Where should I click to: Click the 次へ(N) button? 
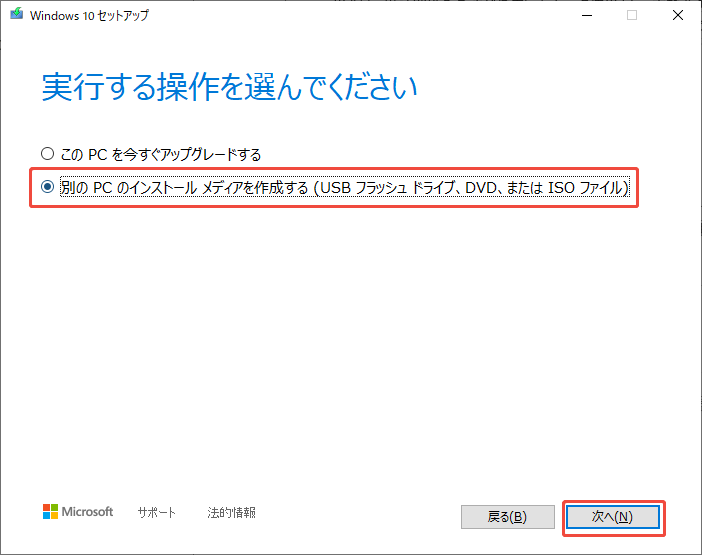coord(612,517)
